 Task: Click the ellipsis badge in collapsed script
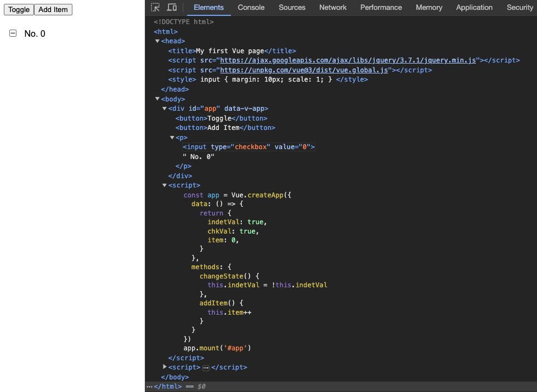click(x=206, y=368)
